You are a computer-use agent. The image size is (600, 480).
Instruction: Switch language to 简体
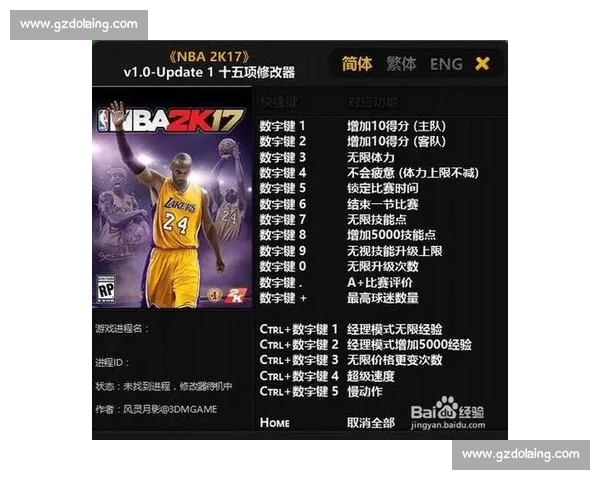tap(357, 64)
